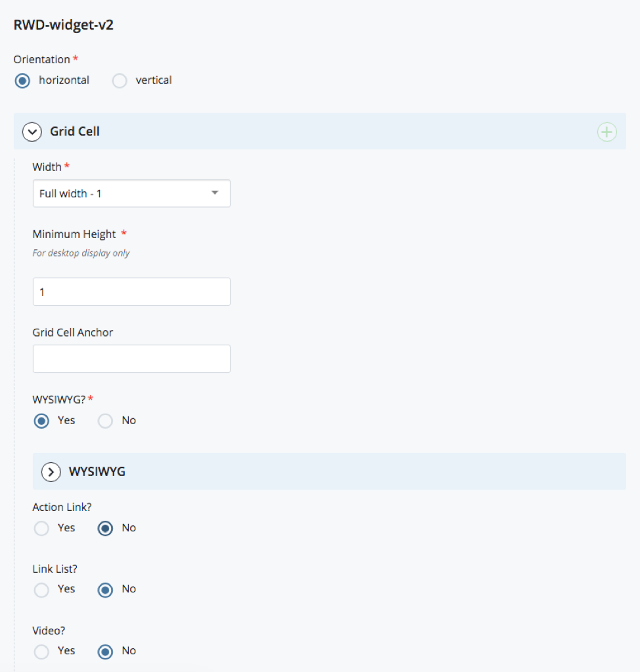This screenshot has width=640, height=672.
Task: Expand the WYSIWYG section chevron
Action: [x=51, y=472]
